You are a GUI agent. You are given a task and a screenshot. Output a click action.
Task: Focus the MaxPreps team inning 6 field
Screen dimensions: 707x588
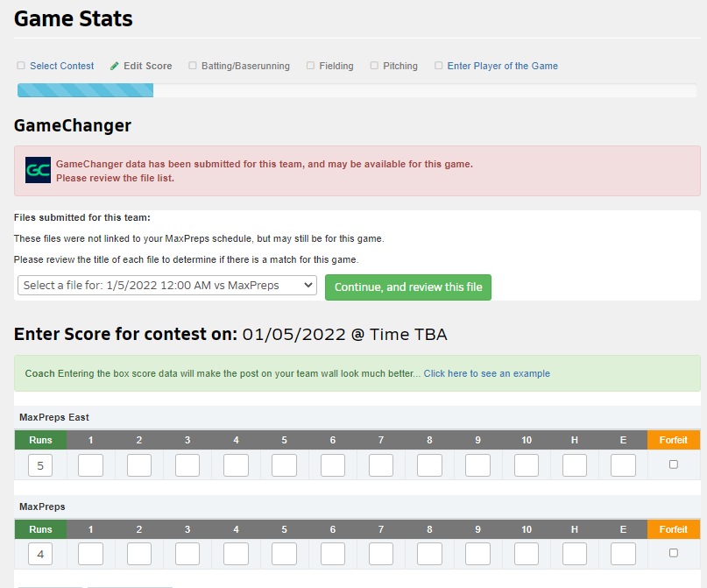(x=333, y=554)
